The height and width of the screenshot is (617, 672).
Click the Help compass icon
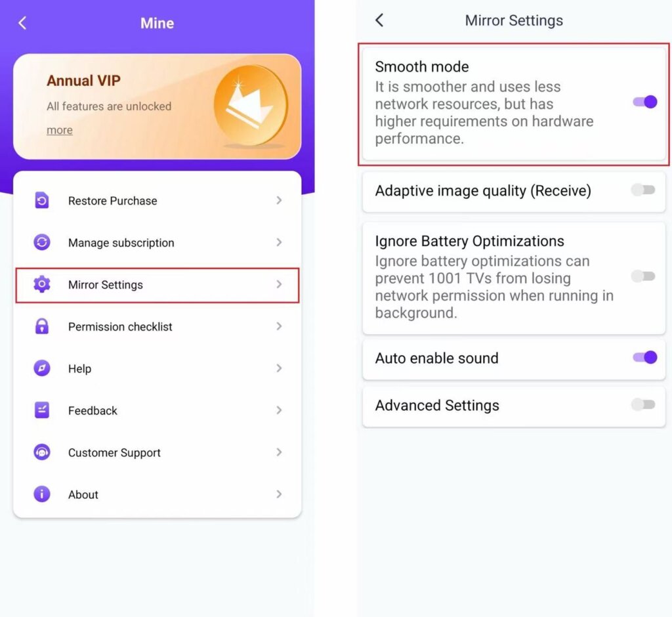[42, 369]
